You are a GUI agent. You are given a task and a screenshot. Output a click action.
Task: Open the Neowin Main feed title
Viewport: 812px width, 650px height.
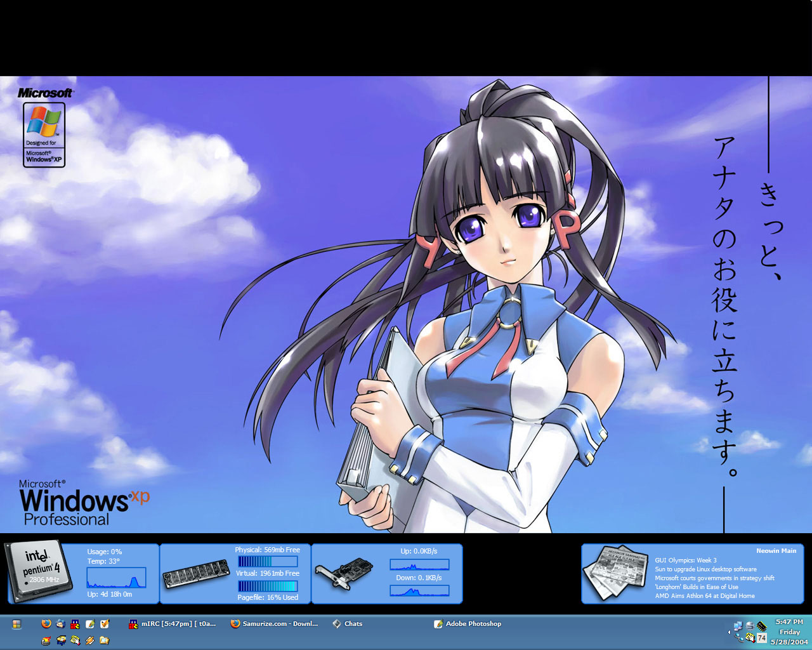pyautogui.click(x=776, y=550)
